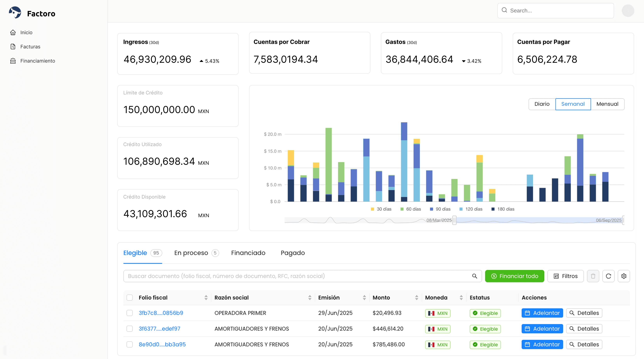Sort by Monto column arrows

[416, 298]
